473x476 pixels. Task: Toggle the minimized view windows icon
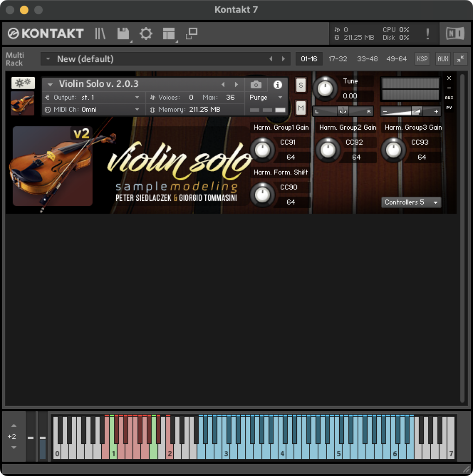[x=191, y=33]
